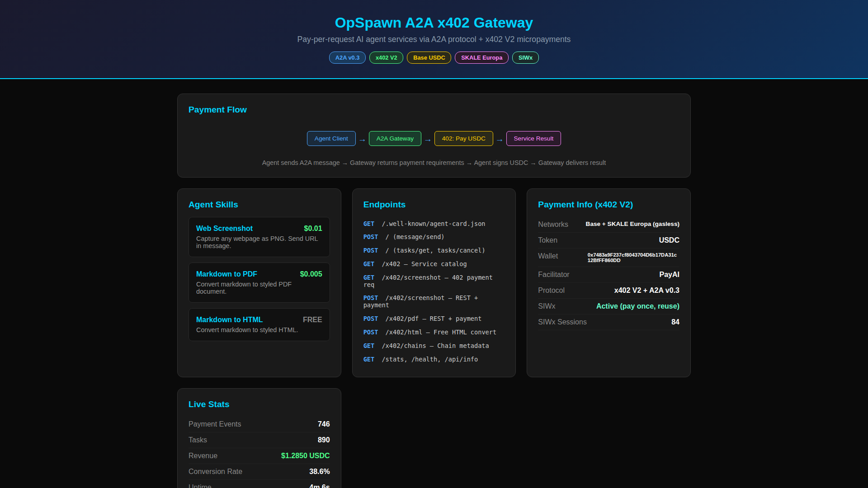868x488 pixels.
Task: Click the Tasks value 890
Action: (324, 440)
